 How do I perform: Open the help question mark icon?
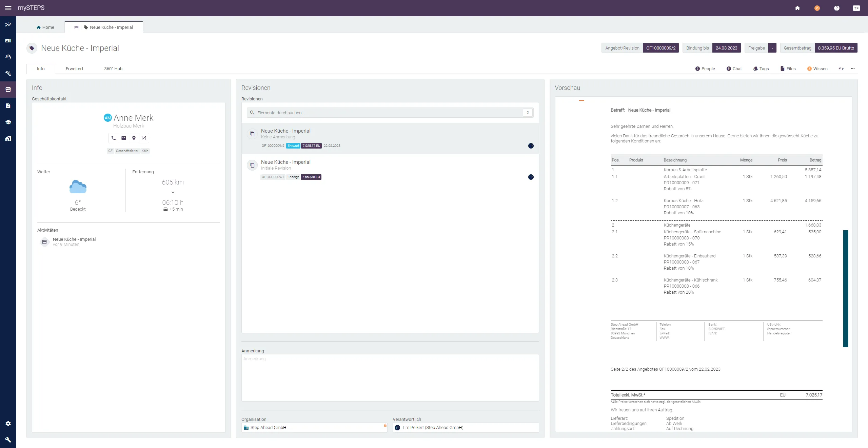coord(837,8)
